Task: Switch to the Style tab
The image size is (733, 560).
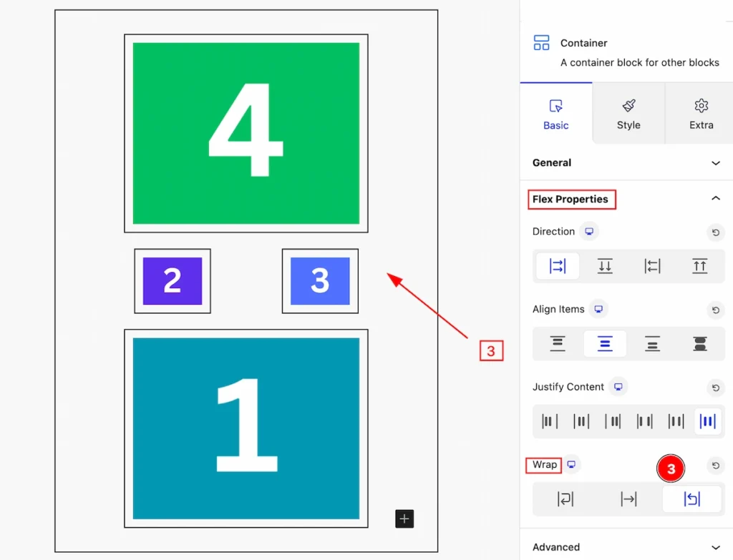Action: point(628,114)
